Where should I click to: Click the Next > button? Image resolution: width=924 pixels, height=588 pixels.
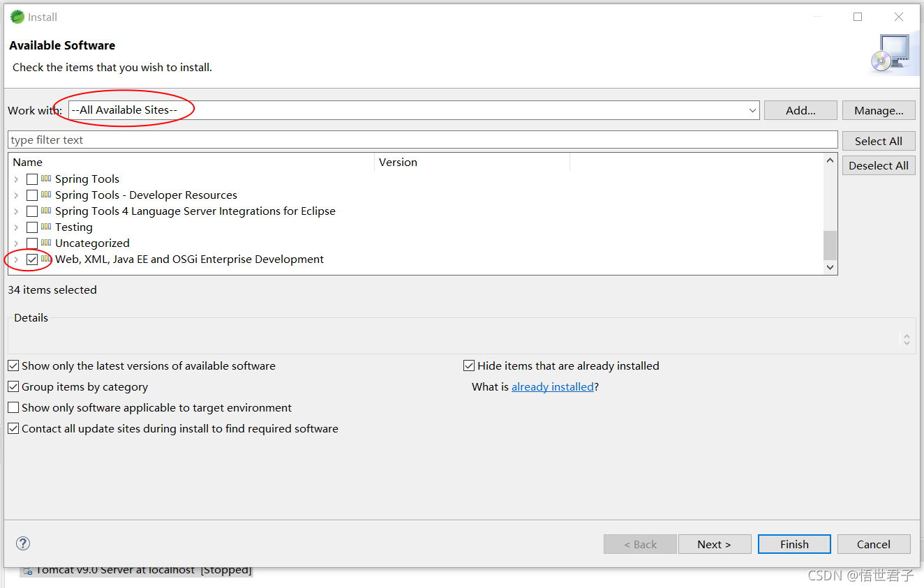pos(714,544)
